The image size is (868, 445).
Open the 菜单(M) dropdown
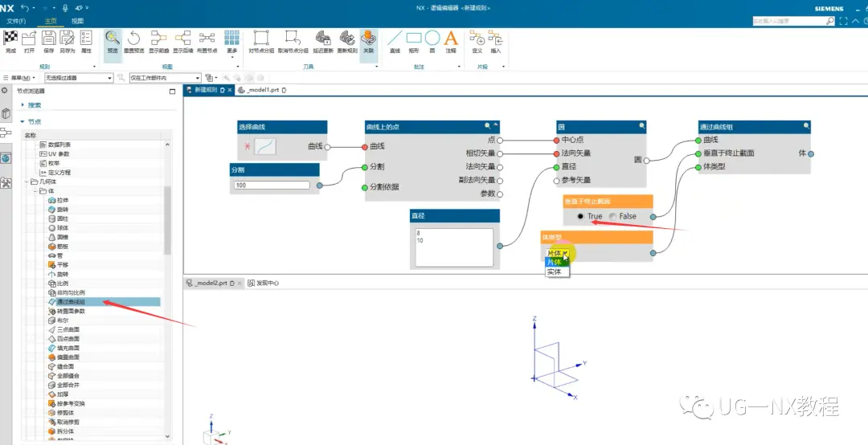(20, 78)
